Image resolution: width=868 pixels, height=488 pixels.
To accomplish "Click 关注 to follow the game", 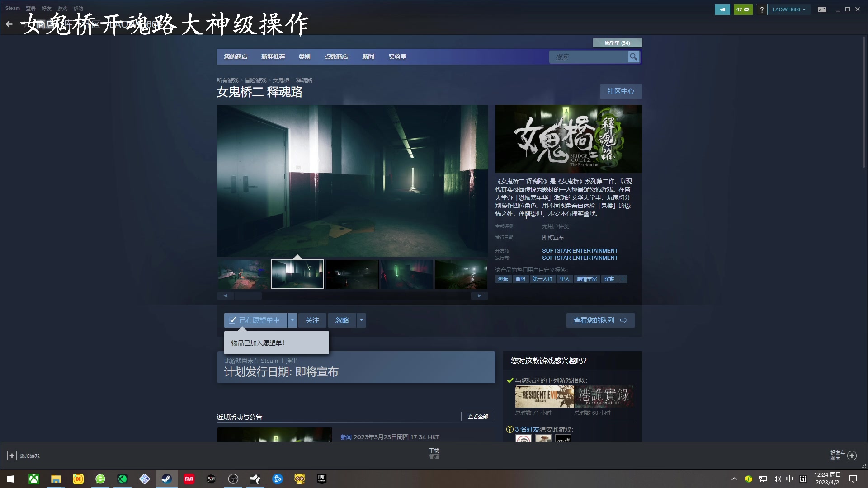I will click(312, 320).
